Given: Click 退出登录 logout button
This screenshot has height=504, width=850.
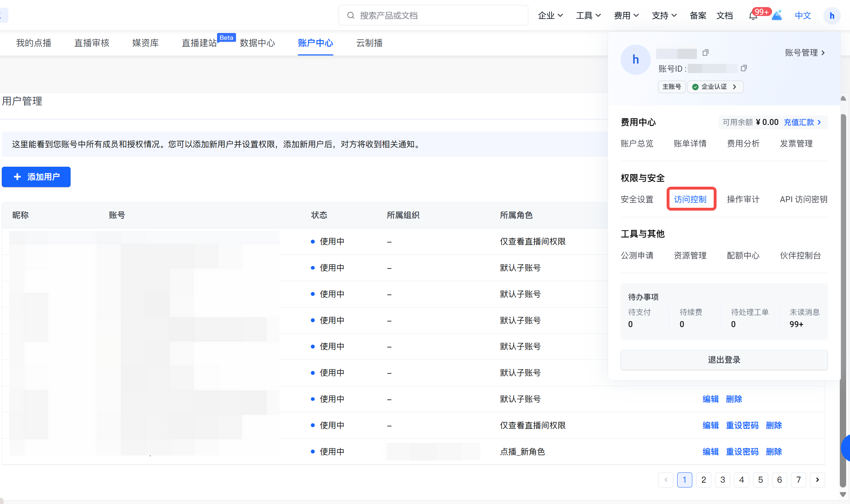Looking at the screenshot, I should pyautogui.click(x=724, y=360).
